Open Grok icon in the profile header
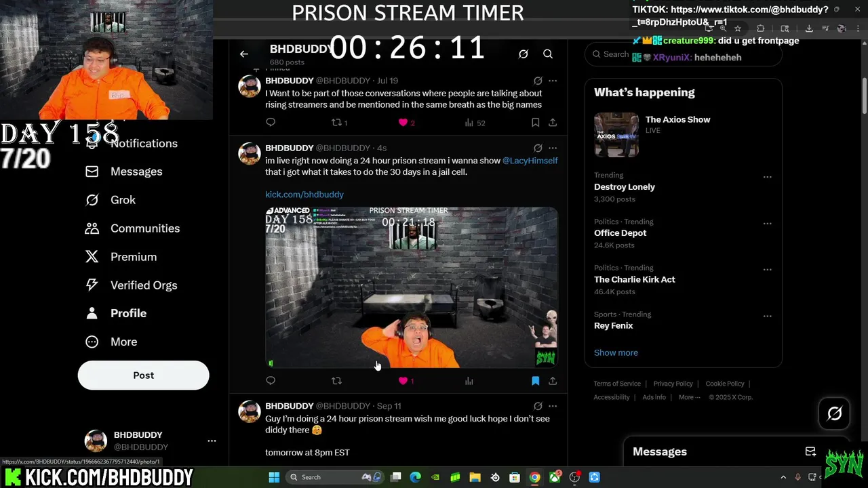The image size is (868, 488). click(524, 54)
